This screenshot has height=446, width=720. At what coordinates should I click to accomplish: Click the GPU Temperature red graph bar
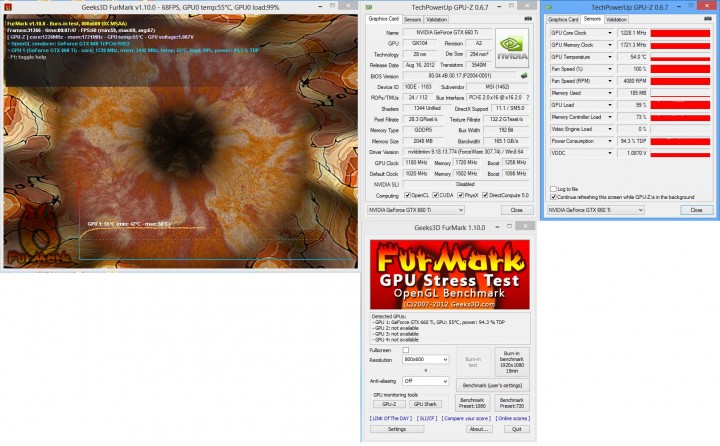pyautogui.click(x=681, y=57)
